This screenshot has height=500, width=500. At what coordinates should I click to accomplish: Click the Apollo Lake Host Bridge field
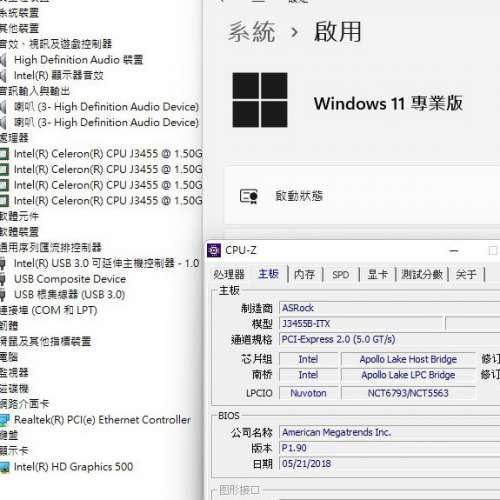click(408, 359)
